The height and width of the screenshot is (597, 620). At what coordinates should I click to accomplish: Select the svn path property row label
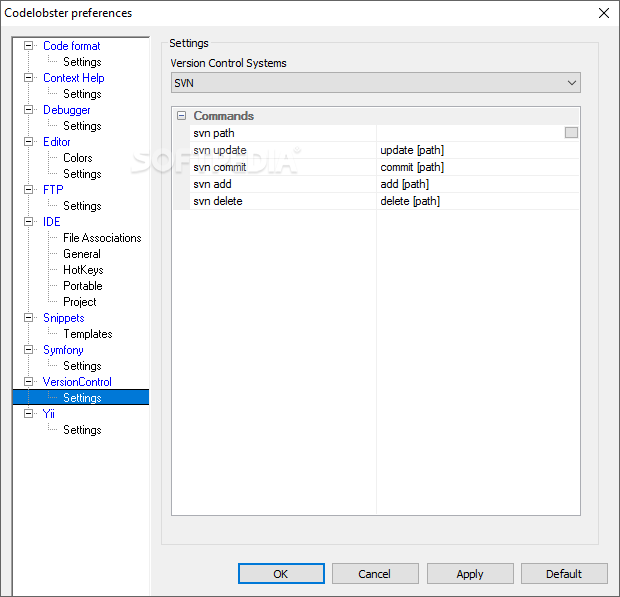pyautogui.click(x=214, y=133)
